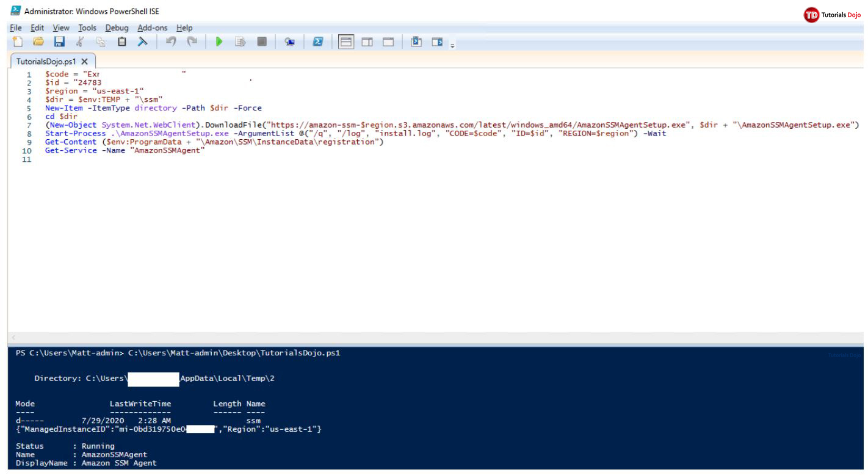The height and width of the screenshot is (475, 868).
Task: Click the 'Status : Running' console output
Action: coord(65,446)
